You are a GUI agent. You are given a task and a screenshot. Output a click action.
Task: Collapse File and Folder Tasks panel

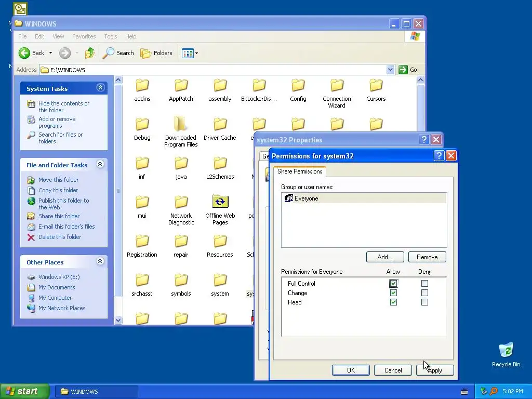click(x=100, y=164)
